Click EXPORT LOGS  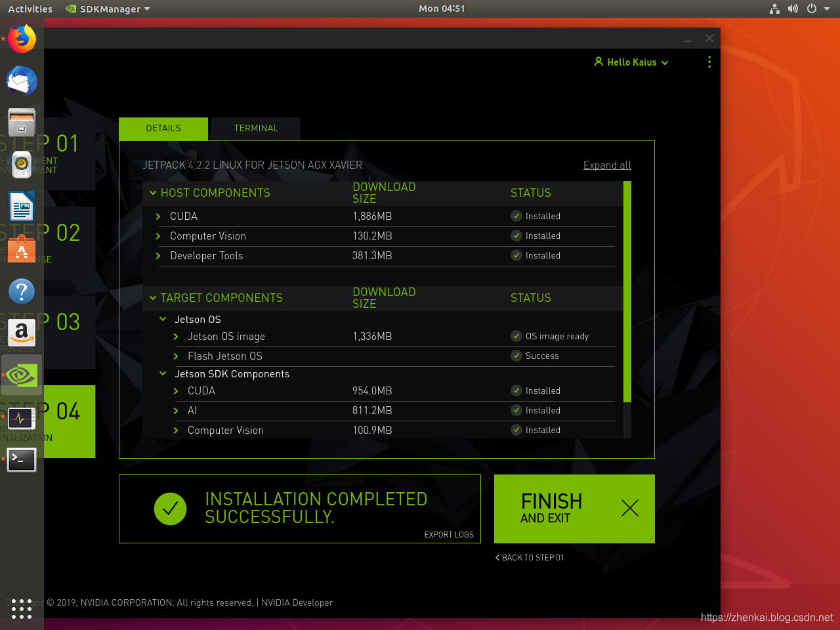(449, 535)
